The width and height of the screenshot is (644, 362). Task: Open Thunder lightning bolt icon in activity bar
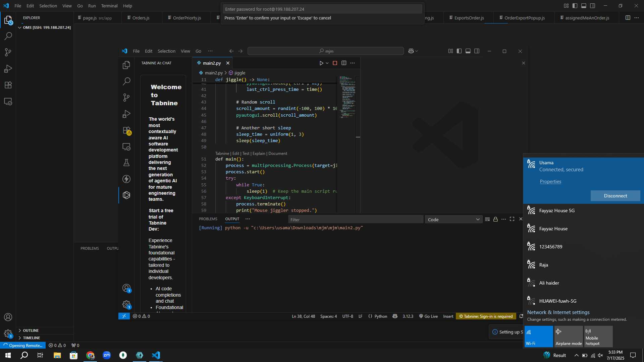pos(126,179)
